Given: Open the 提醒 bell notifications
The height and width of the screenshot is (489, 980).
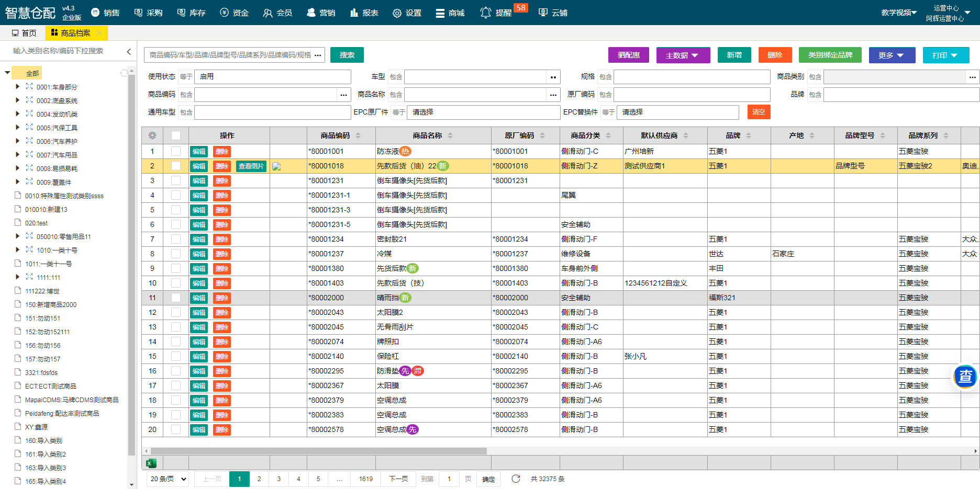Looking at the screenshot, I should (x=486, y=13).
